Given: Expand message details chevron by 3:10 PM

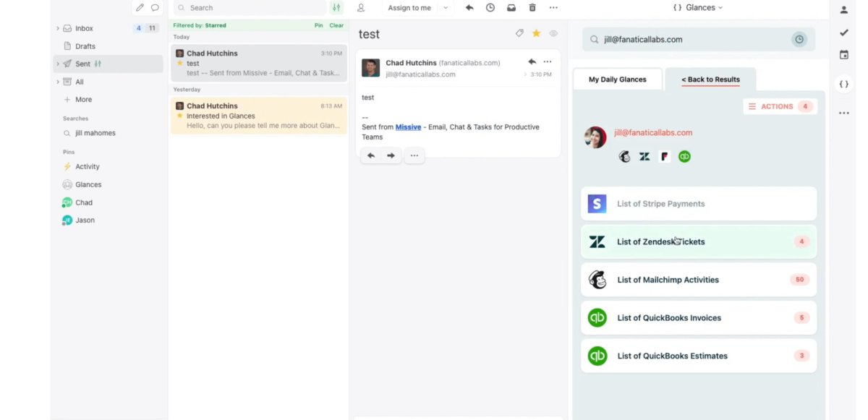Looking at the screenshot, I should click(526, 74).
